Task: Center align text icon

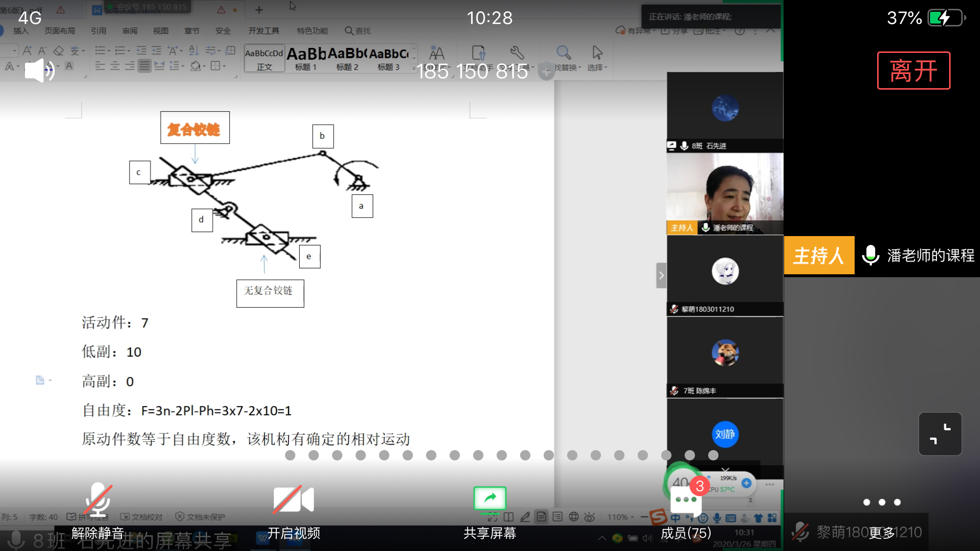Action: pyautogui.click(x=115, y=66)
